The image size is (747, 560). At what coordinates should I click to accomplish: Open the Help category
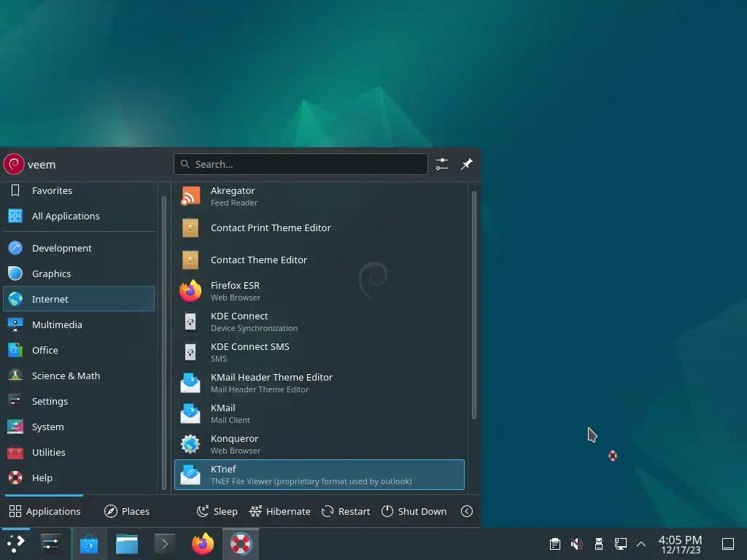79,478
